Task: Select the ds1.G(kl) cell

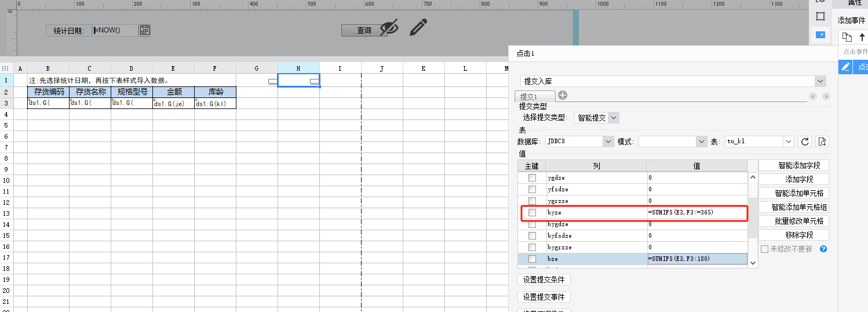Action: click(x=216, y=103)
